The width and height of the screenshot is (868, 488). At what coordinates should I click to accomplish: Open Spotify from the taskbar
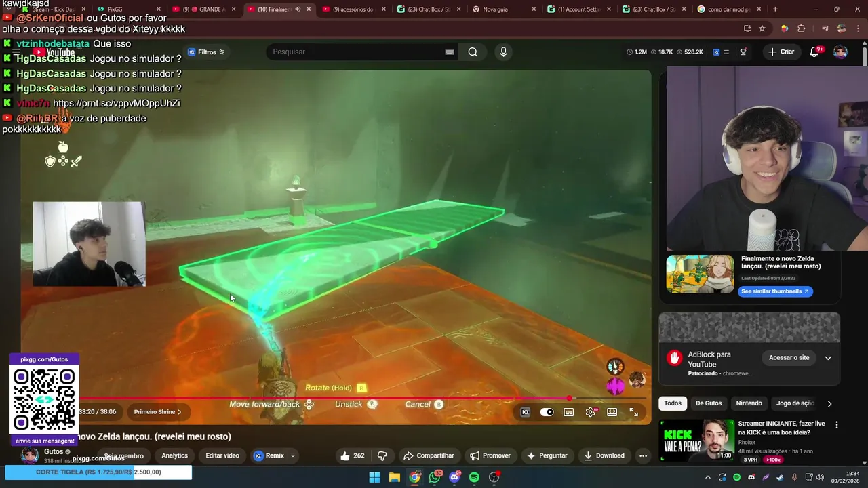474,477
